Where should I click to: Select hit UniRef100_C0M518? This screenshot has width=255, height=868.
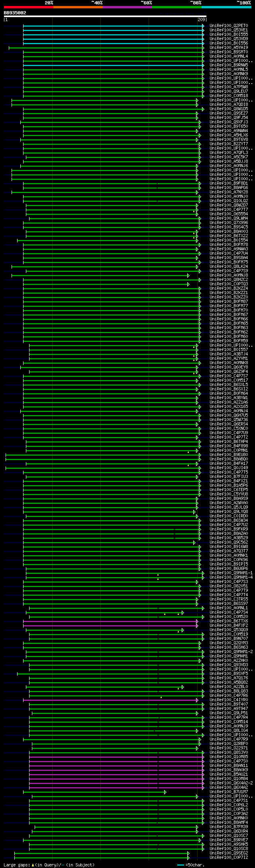(x=229, y=96)
